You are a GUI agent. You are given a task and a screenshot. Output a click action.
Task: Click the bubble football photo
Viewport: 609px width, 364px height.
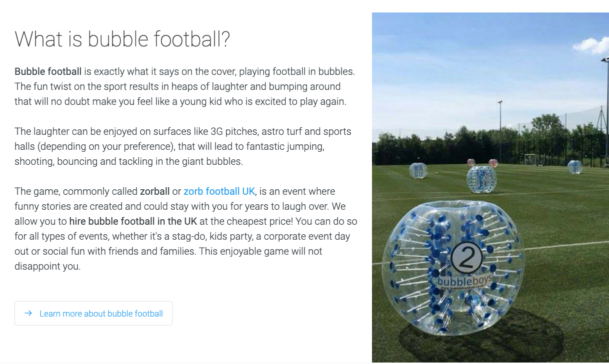point(490,187)
